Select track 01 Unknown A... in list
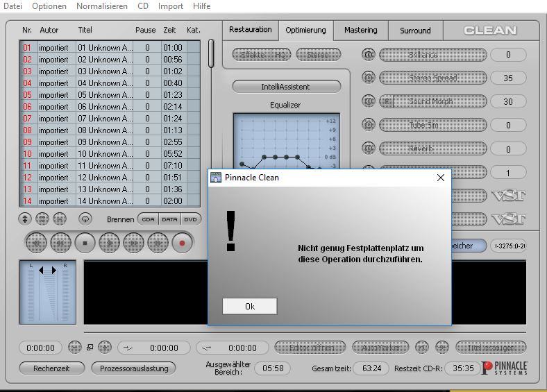The height and width of the screenshot is (392, 547). (110, 47)
